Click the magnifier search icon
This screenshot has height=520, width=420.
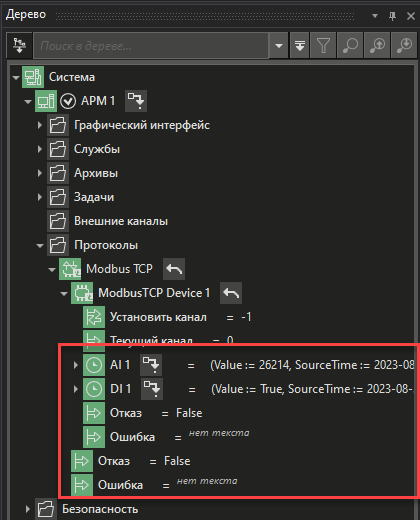point(350,45)
